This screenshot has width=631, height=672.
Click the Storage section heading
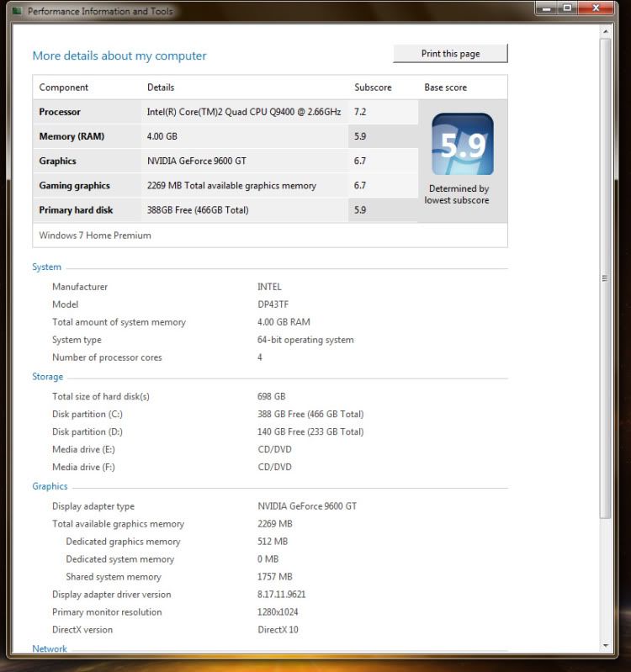click(48, 377)
